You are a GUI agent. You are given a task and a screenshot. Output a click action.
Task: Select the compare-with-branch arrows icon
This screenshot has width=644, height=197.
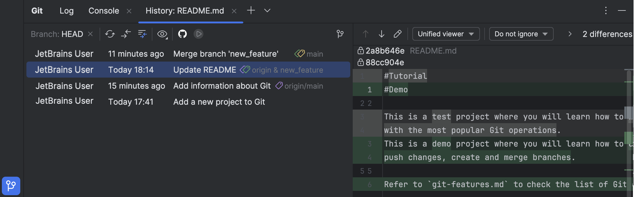126,34
